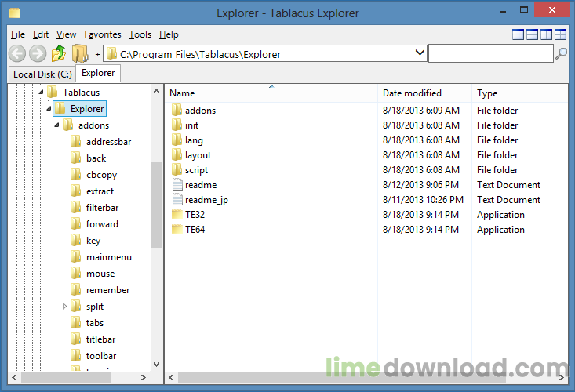The image size is (575, 392).
Task: Switch to Local Disk (C:) tab
Action: tap(42, 74)
